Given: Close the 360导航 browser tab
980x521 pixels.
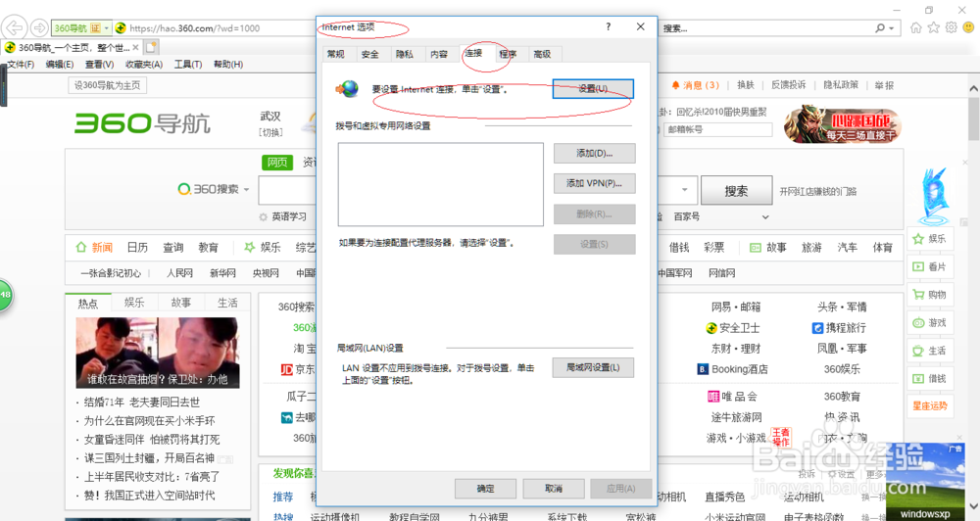Looking at the screenshot, I should pos(135,47).
